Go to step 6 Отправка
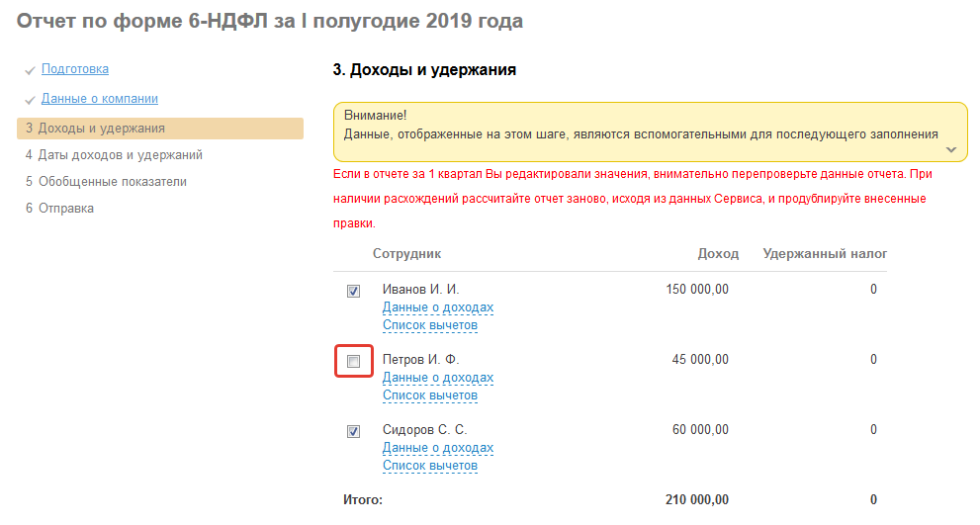980x525 pixels. pos(59,209)
